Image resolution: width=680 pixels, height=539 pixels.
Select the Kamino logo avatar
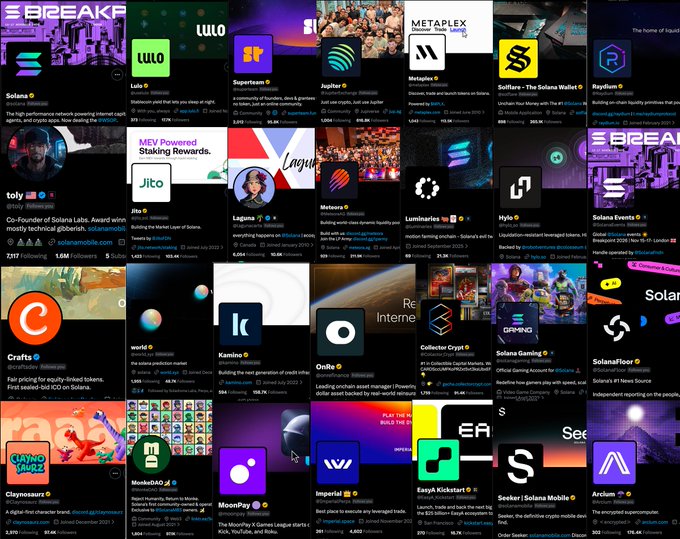pyautogui.click(x=240, y=324)
